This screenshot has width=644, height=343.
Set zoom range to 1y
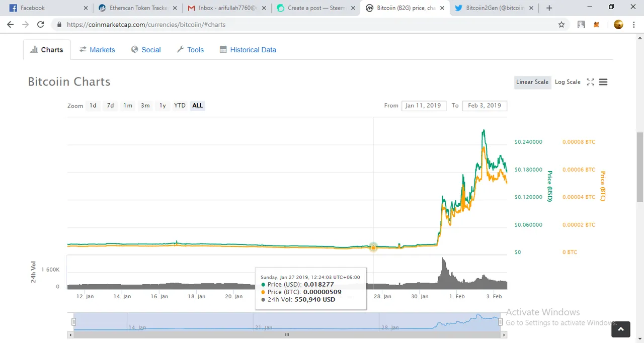(163, 106)
